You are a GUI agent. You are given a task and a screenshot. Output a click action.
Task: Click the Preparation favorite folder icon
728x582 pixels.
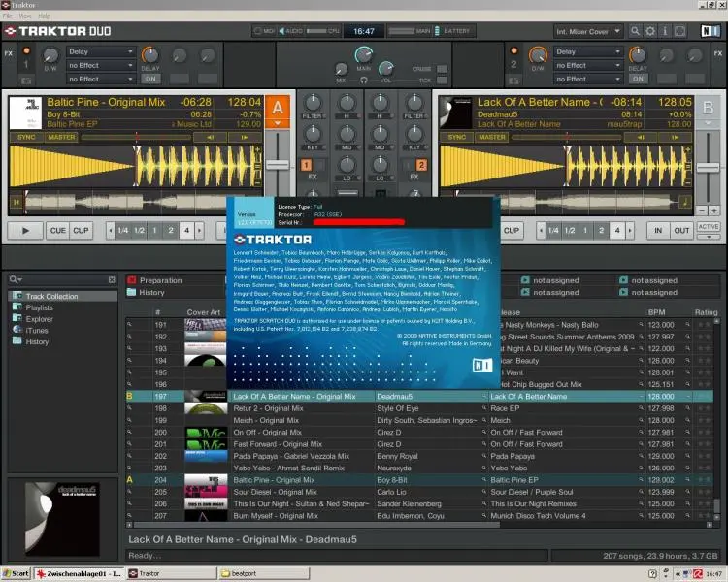click(x=132, y=280)
